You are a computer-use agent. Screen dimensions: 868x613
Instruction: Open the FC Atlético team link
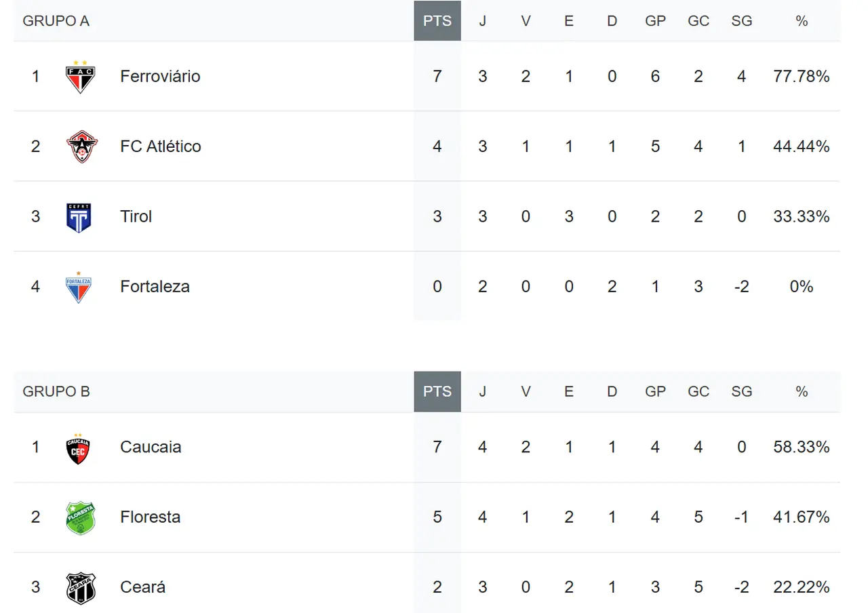tap(161, 146)
